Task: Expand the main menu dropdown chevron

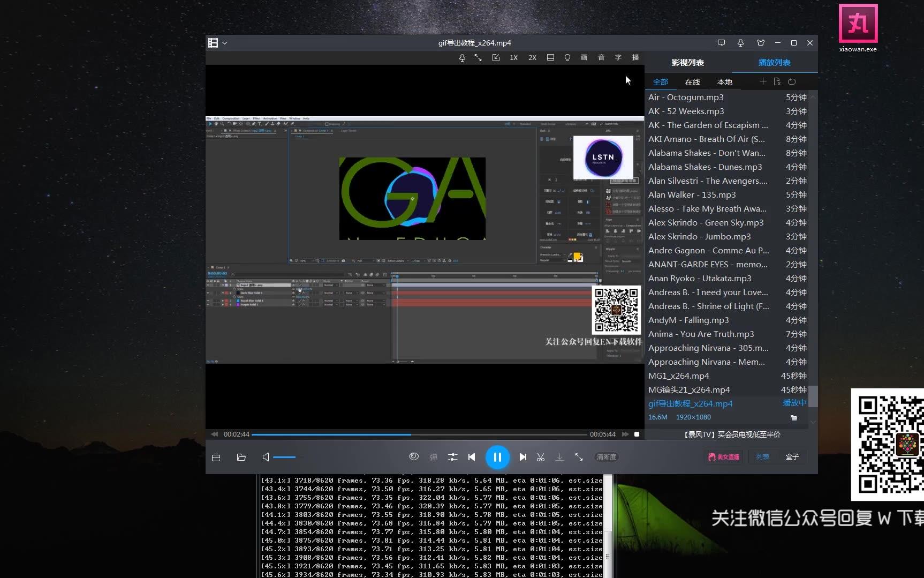Action: click(225, 43)
